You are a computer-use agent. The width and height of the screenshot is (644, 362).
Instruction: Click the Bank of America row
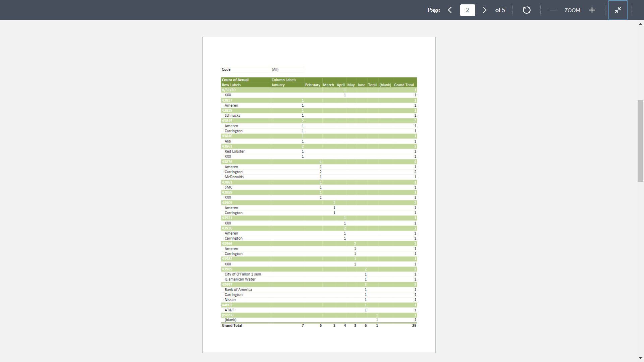238,289
